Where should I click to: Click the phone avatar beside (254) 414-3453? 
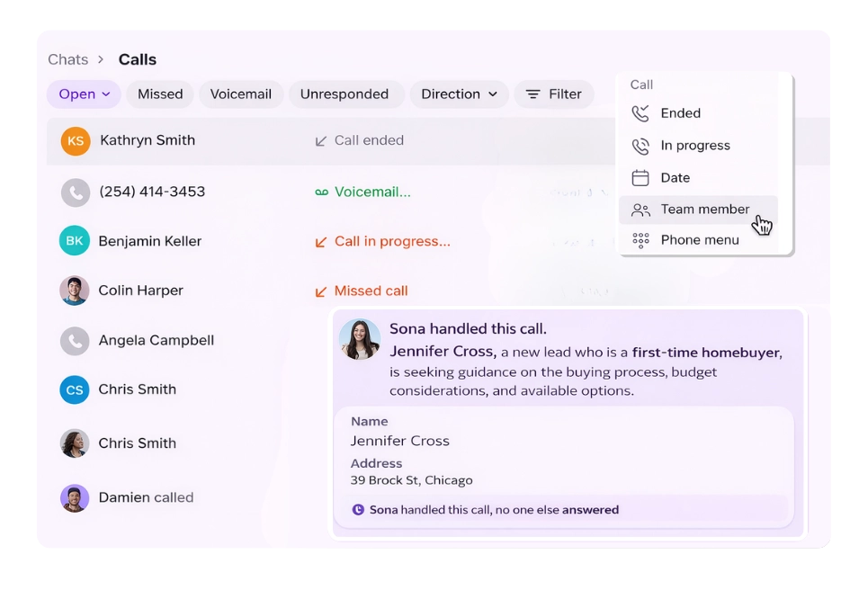[x=76, y=192]
